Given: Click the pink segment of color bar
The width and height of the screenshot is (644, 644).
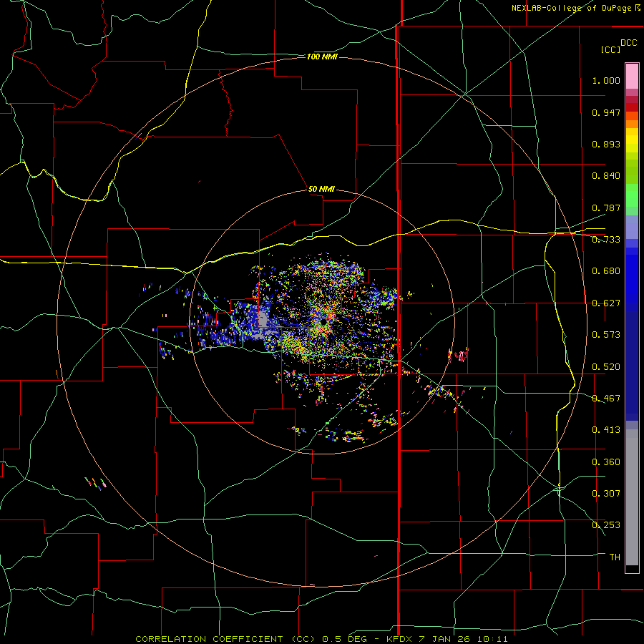Looking at the screenshot, I should tap(632, 76).
